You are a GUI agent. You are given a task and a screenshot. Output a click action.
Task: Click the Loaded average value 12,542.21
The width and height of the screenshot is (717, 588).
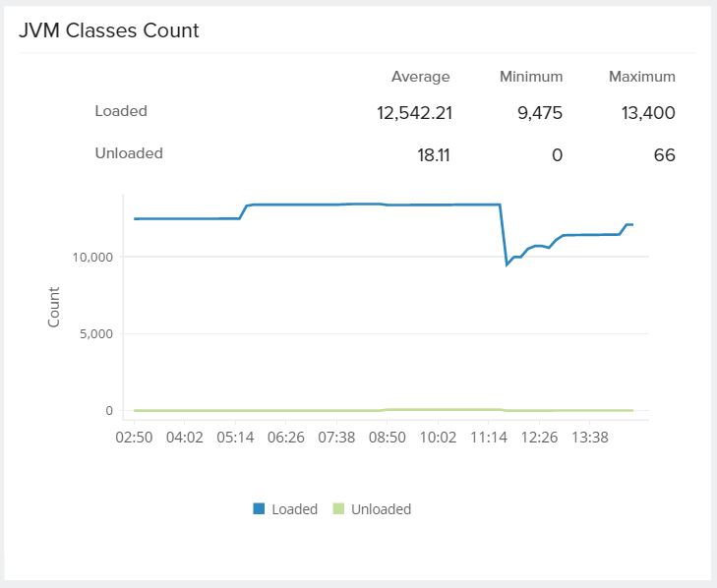pos(414,113)
